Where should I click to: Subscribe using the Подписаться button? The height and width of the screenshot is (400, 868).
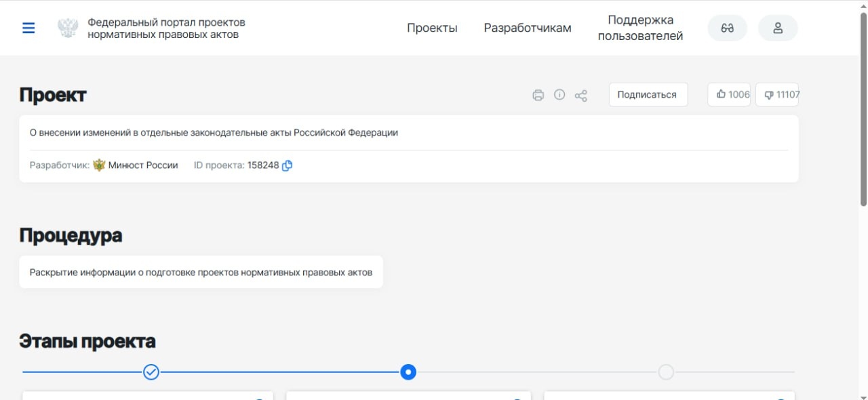648,95
